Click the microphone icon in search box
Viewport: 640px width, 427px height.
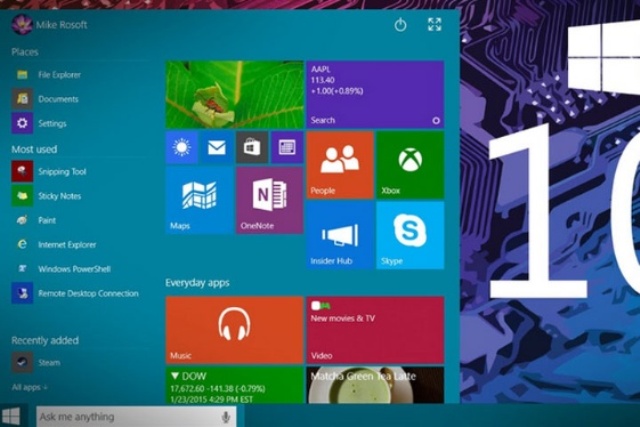point(226,416)
